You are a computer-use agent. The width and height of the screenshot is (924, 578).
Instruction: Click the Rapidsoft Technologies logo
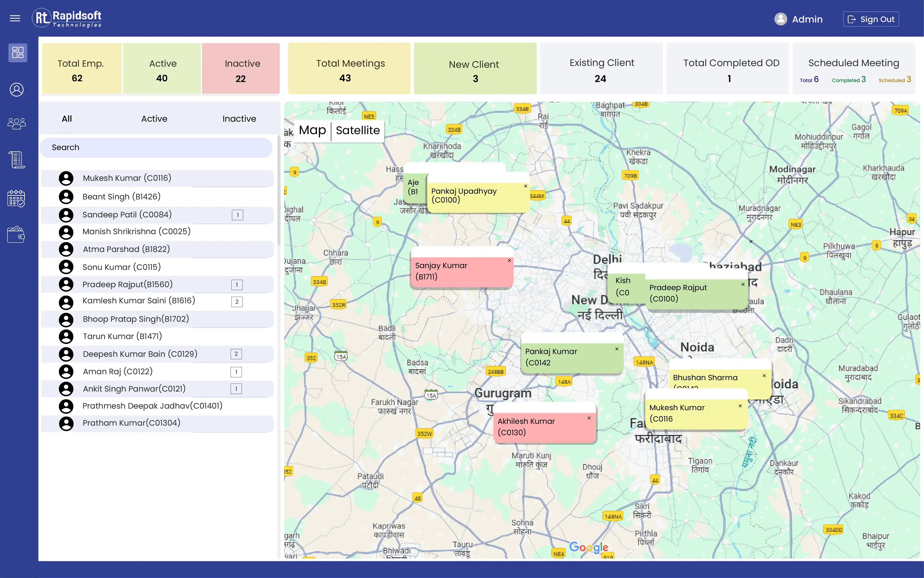(66, 18)
